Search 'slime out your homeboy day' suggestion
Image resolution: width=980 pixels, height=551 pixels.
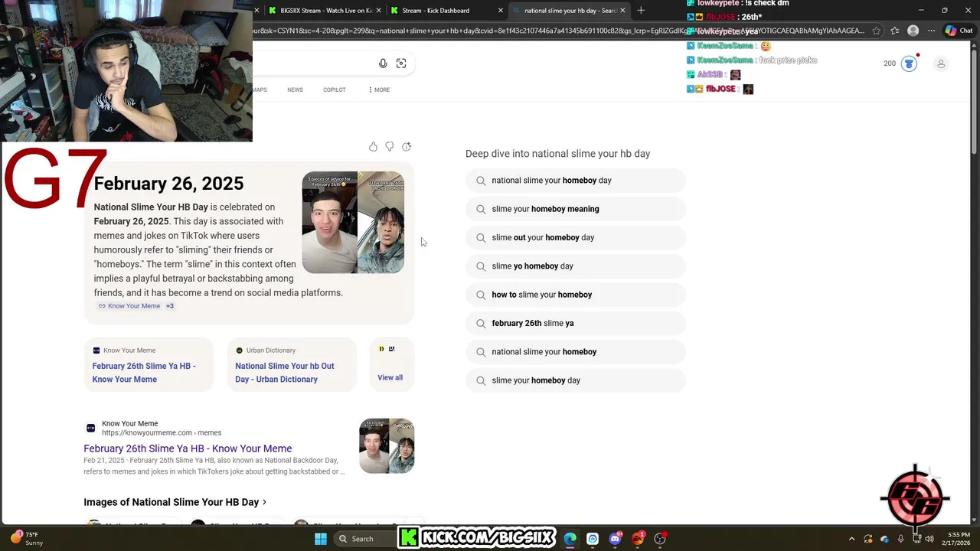point(575,237)
